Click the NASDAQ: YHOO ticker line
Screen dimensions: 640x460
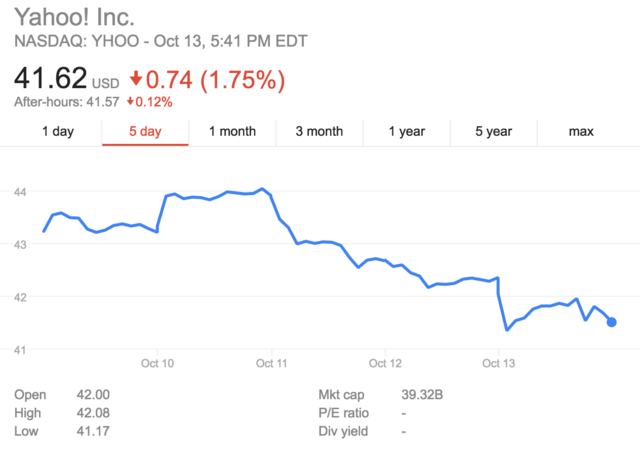tap(160, 42)
